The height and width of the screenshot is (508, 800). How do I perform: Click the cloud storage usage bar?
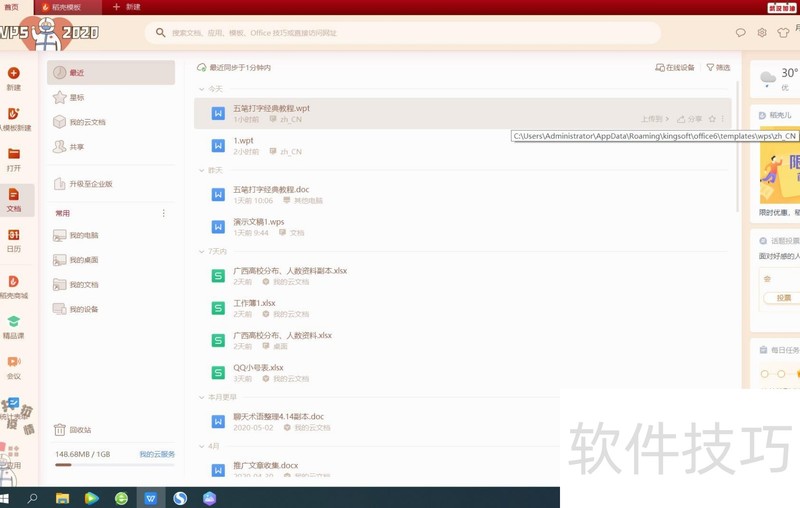point(115,465)
